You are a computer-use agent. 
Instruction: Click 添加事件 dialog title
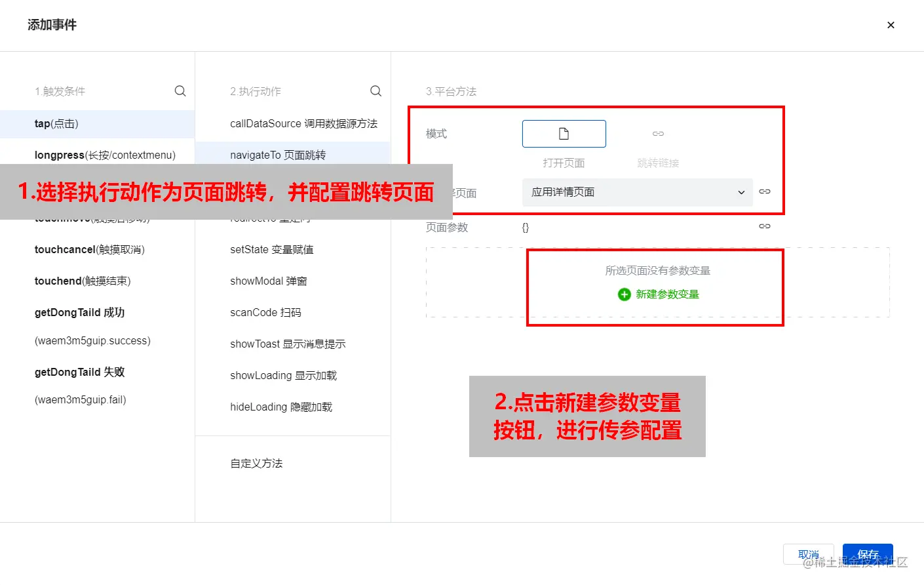pos(52,25)
